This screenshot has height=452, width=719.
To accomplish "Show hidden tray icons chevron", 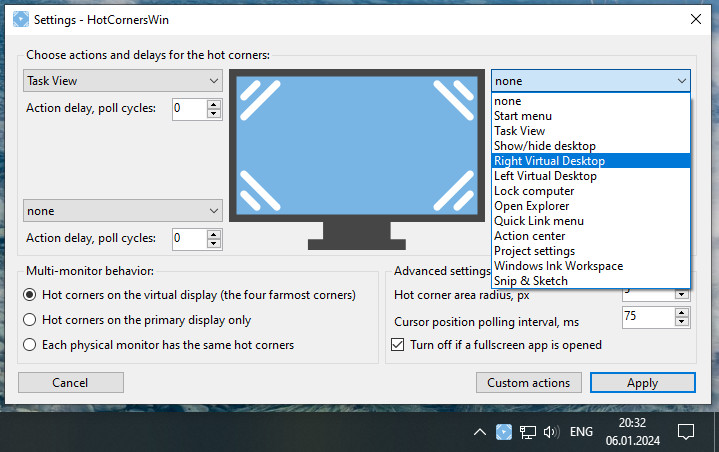I will [x=480, y=432].
